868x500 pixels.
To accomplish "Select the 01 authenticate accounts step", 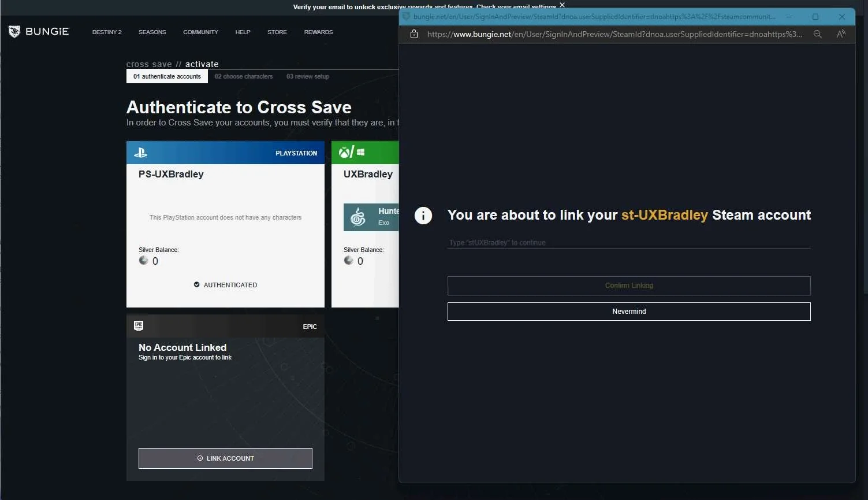I will coord(167,76).
